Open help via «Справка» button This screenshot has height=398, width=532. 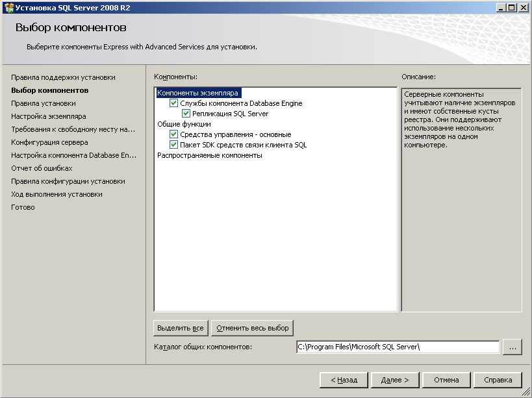click(499, 380)
